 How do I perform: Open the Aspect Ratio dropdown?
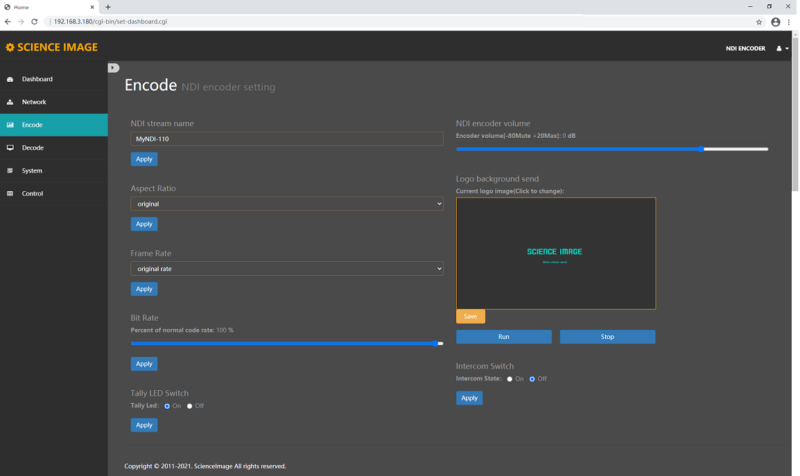[286, 204]
